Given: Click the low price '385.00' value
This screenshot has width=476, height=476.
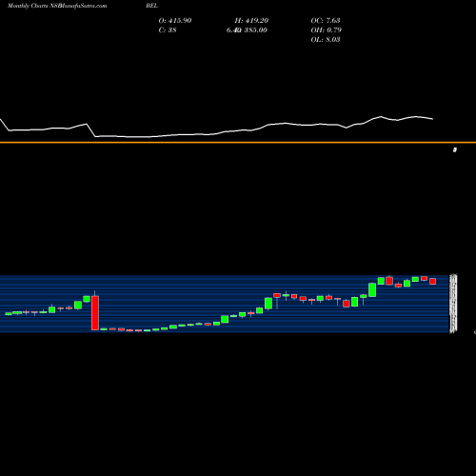Looking at the screenshot, I should pos(255,30).
